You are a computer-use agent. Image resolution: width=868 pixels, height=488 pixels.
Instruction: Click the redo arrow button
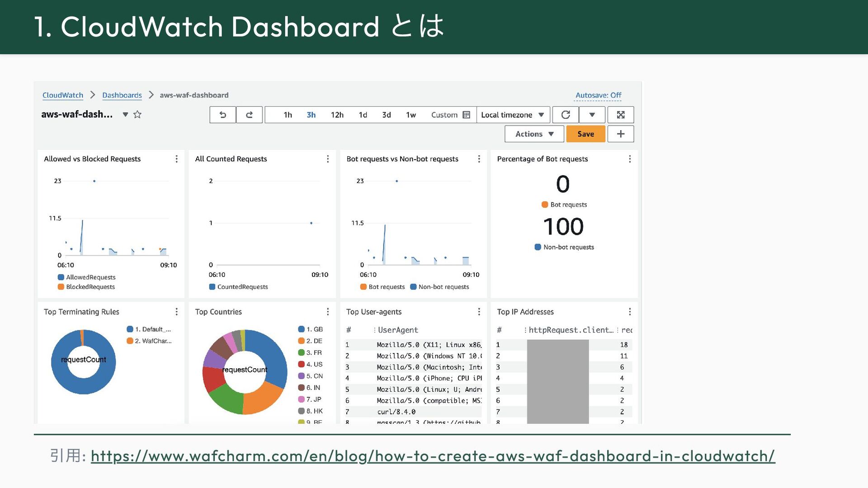(249, 115)
